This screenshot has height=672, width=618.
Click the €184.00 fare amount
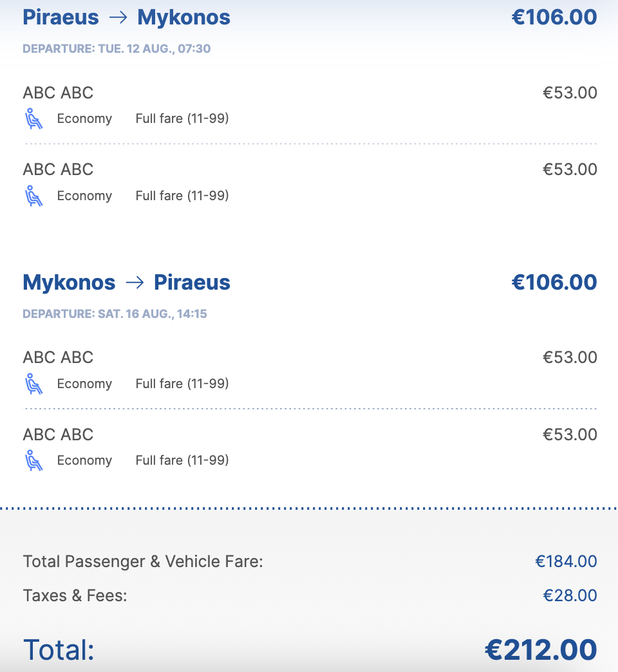click(x=566, y=561)
